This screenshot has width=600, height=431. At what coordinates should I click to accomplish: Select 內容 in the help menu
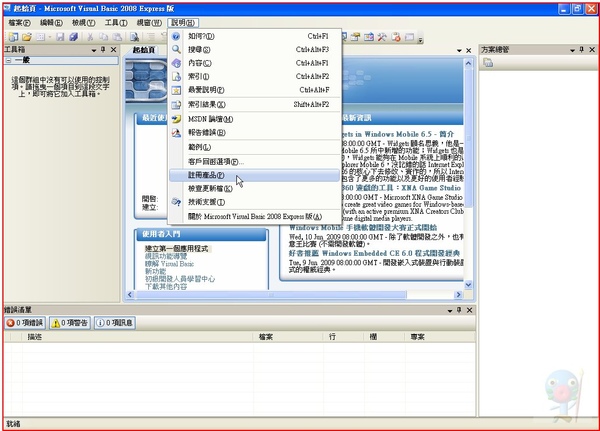click(254, 63)
